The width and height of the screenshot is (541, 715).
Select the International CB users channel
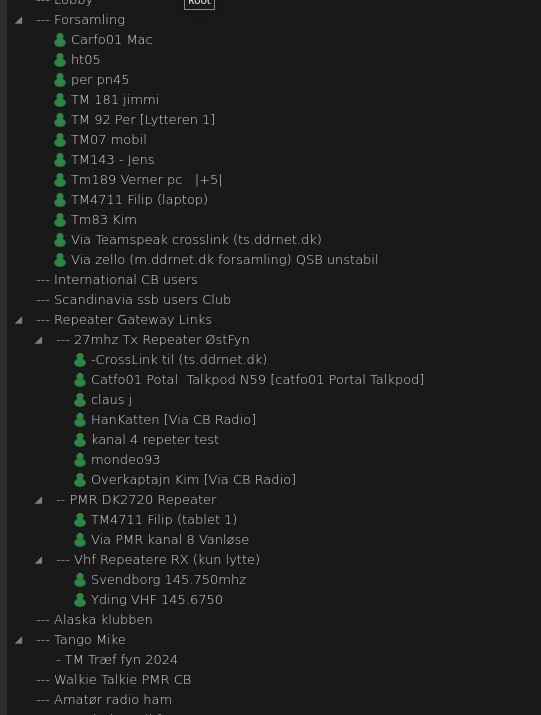pyautogui.click(x=117, y=280)
